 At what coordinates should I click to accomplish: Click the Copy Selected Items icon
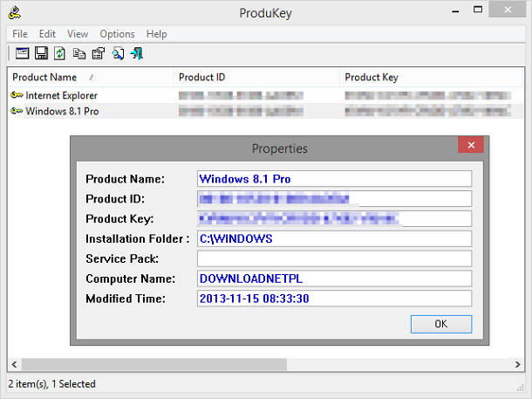79,53
